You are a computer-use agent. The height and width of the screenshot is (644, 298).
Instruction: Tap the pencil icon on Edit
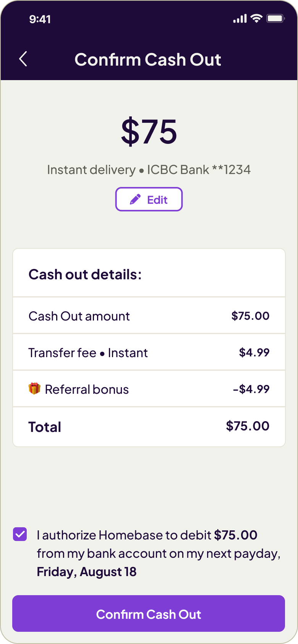135,200
